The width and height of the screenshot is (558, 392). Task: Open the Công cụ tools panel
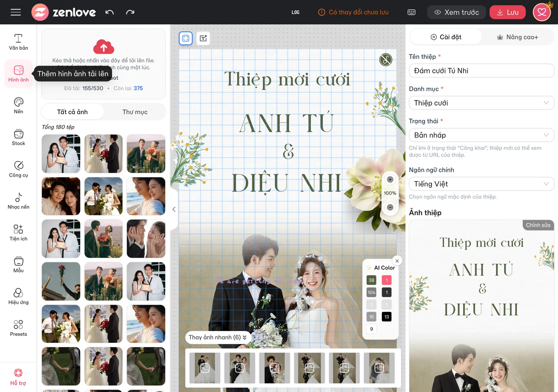tap(18, 169)
